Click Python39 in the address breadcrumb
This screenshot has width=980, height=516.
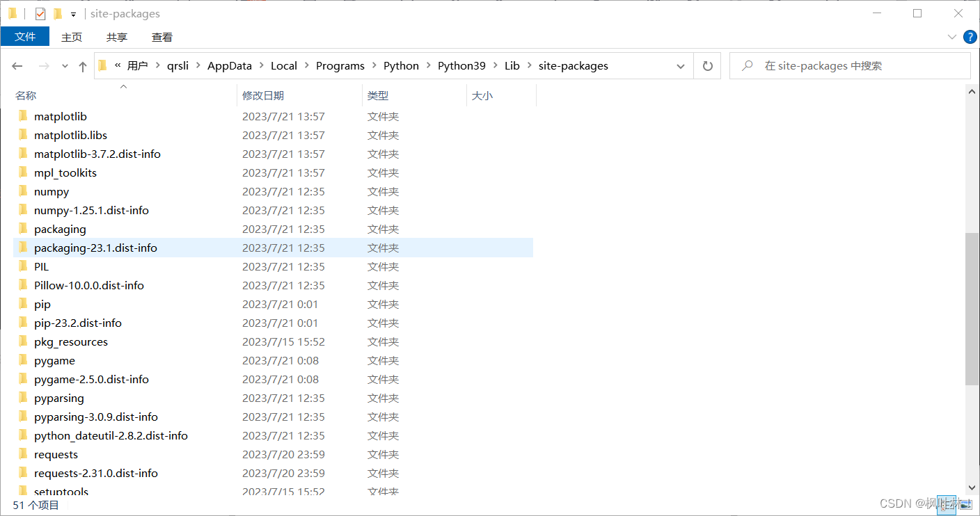tap(461, 66)
